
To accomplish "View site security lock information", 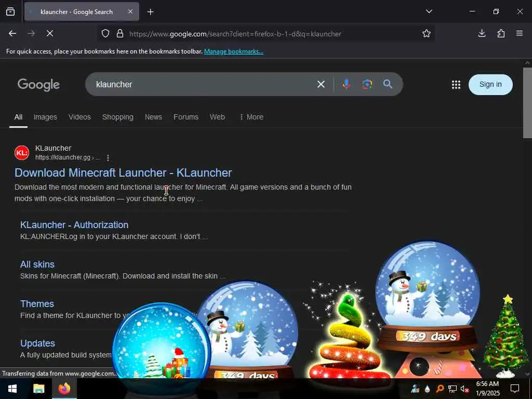I will pyautogui.click(x=120, y=34).
